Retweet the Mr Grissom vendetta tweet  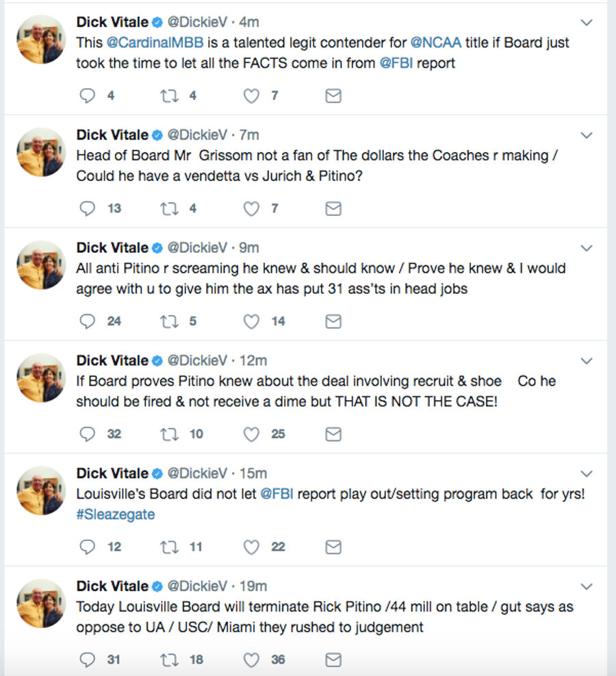[x=168, y=208]
